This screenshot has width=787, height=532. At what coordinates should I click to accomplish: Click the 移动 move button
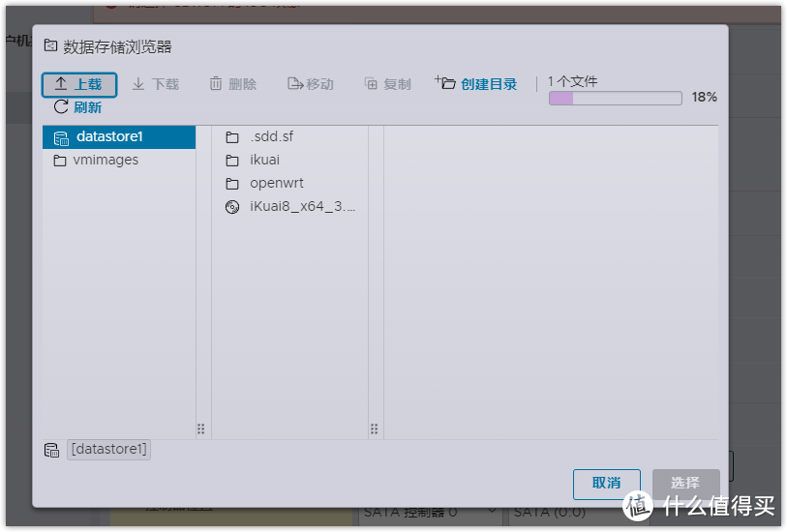pyautogui.click(x=311, y=84)
